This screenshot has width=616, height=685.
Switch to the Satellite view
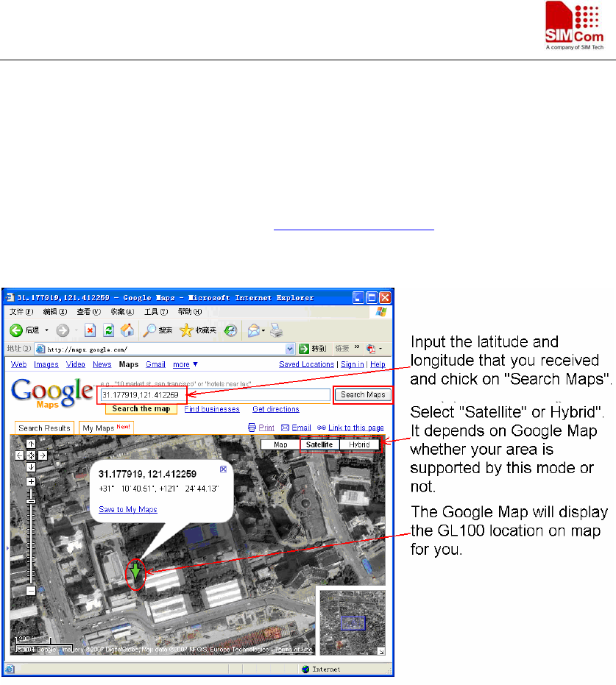click(319, 444)
